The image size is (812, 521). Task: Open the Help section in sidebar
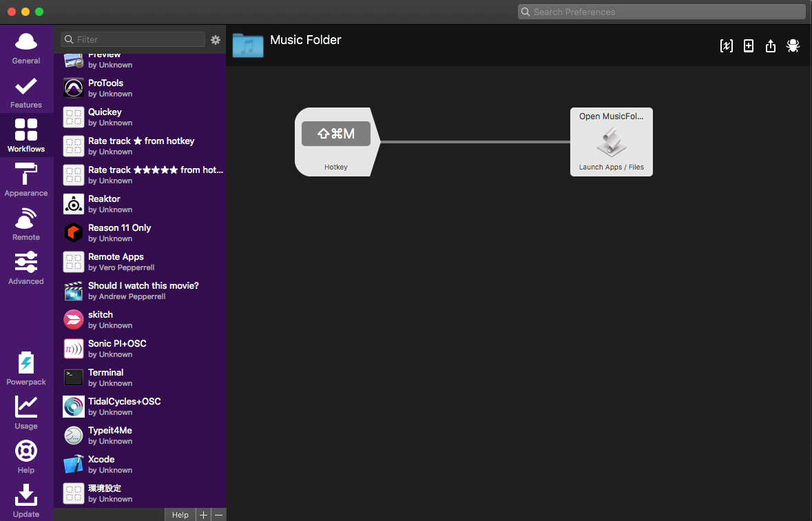click(x=26, y=456)
